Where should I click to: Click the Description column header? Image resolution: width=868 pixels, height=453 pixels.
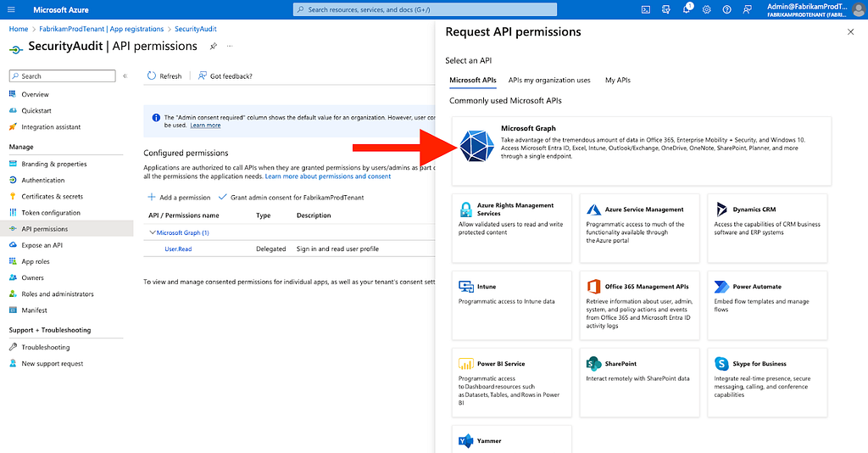(x=314, y=215)
